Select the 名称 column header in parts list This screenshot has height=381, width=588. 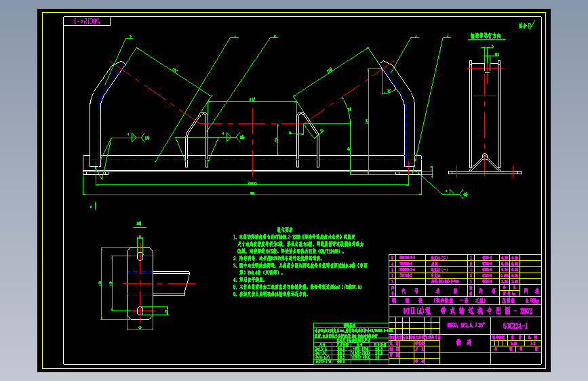[446, 291]
